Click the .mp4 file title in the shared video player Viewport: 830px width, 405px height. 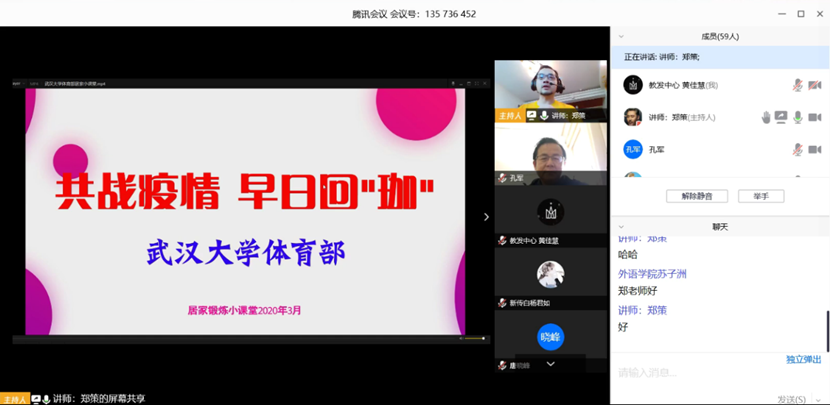[x=75, y=84]
